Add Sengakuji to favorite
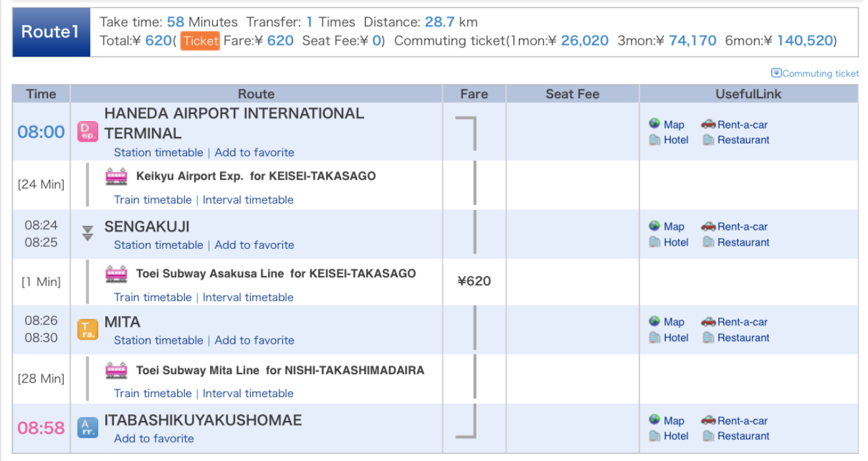The width and height of the screenshot is (868, 461). click(254, 245)
